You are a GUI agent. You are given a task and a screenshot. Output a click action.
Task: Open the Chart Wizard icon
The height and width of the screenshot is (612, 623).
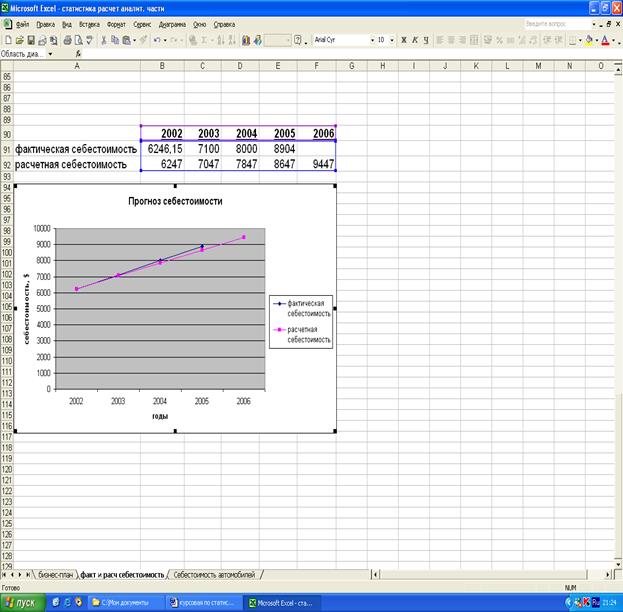(246, 40)
